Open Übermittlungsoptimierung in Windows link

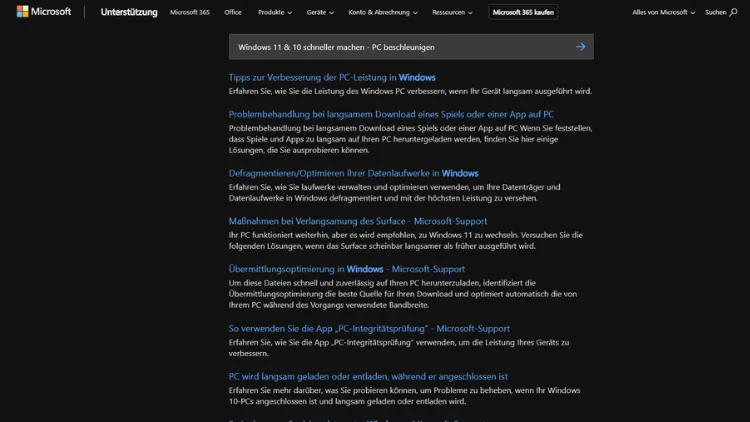coord(347,268)
